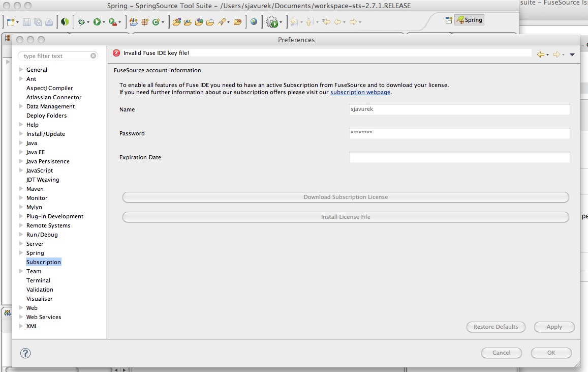Screen dimensions: 588x372
Task: Click the Print toolbar icon
Action: click(49, 22)
